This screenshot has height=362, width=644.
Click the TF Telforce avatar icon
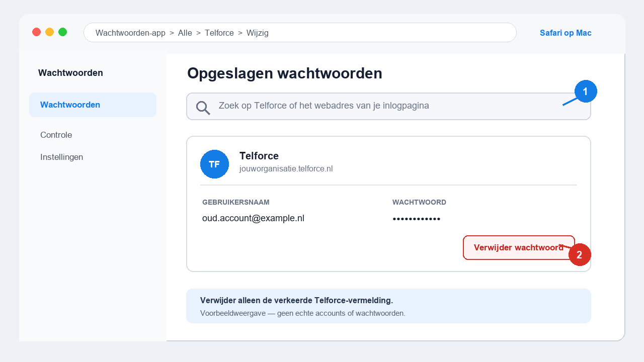214,164
